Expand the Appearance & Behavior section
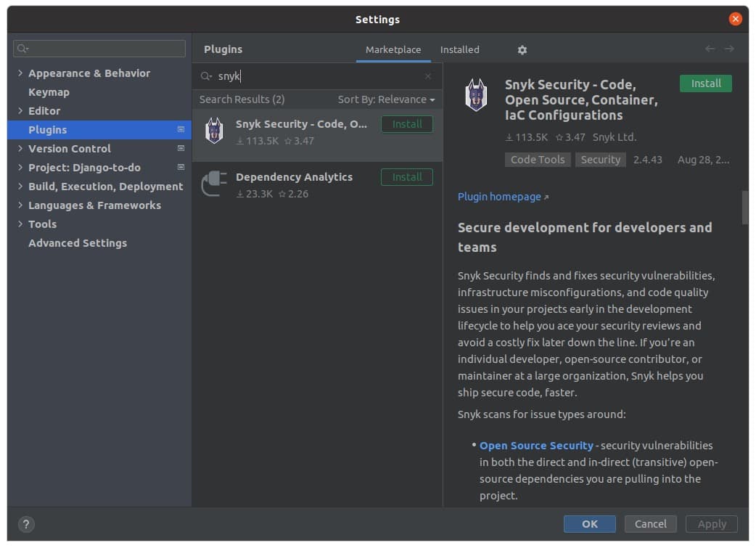This screenshot has width=756, height=548. 20,73
